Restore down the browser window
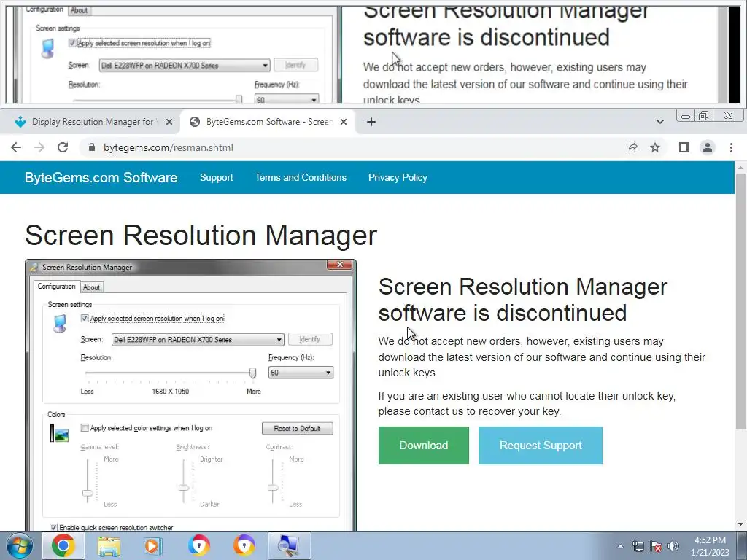Viewport: 747px width, 560px height. (704, 116)
